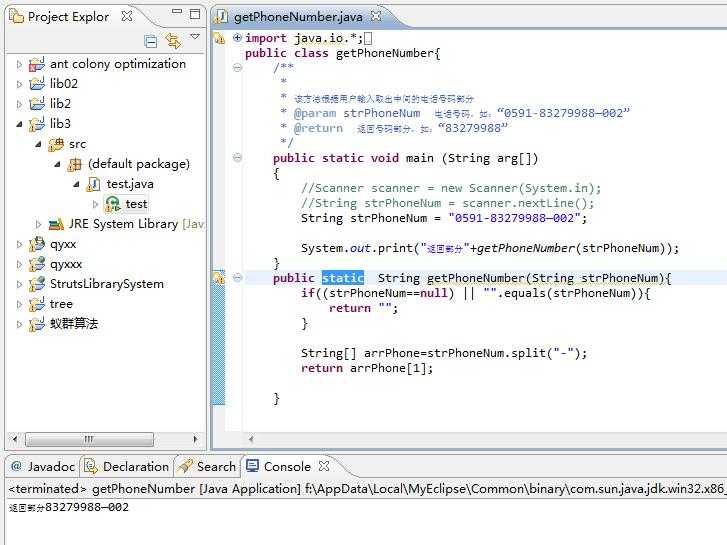This screenshot has height=545, width=727.
Task: Collapse the (default package) node
Action: tap(57, 164)
